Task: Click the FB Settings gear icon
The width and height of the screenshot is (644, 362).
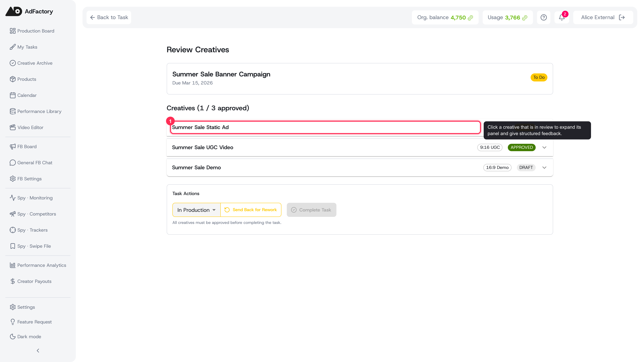Action: pos(13,179)
